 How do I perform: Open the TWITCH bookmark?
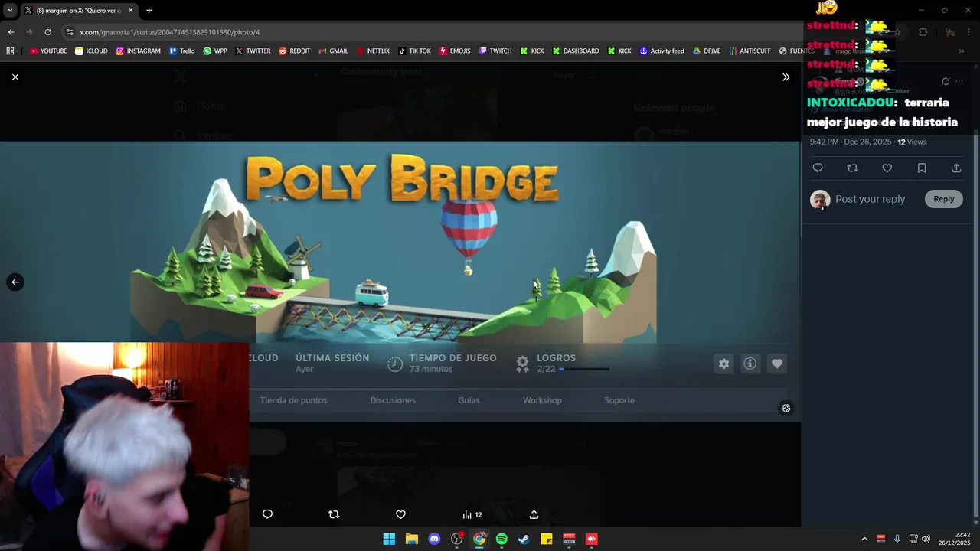pos(495,51)
